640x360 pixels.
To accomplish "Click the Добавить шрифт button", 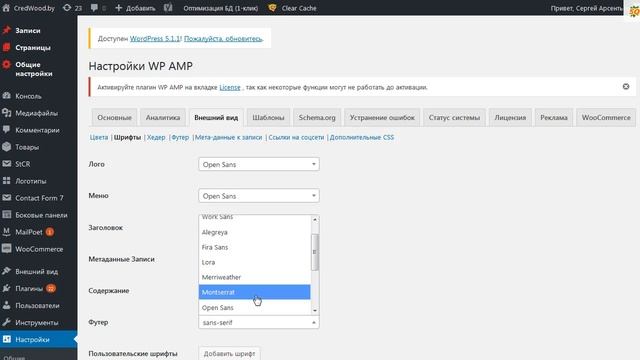I will [229, 353].
